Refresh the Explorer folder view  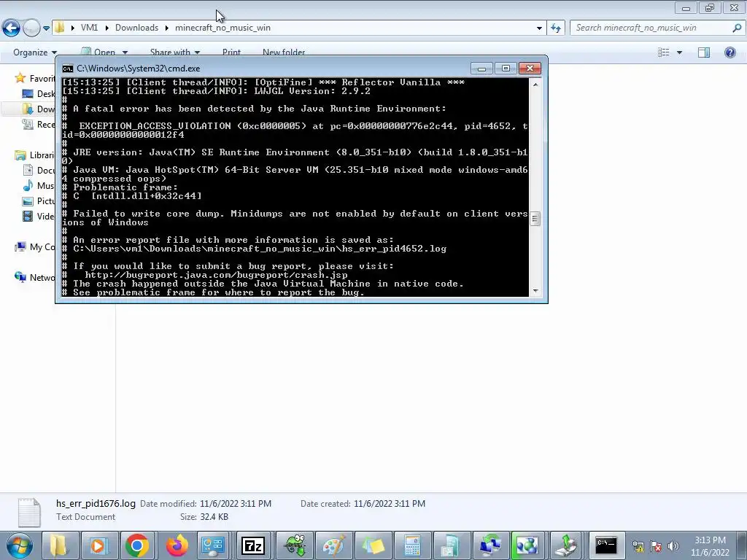(556, 28)
